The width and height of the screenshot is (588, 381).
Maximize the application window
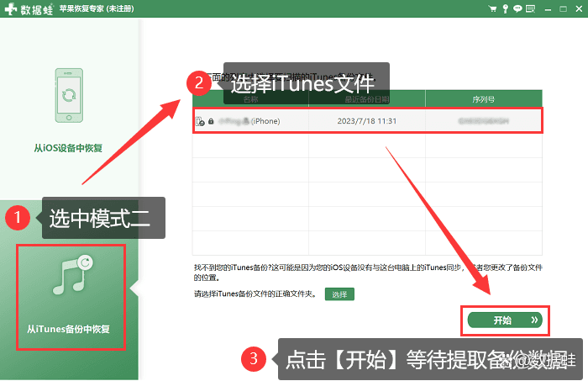(x=564, y=9)
